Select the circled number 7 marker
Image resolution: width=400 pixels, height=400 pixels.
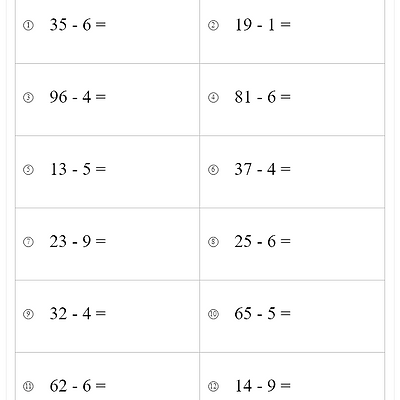click(28, 242)
